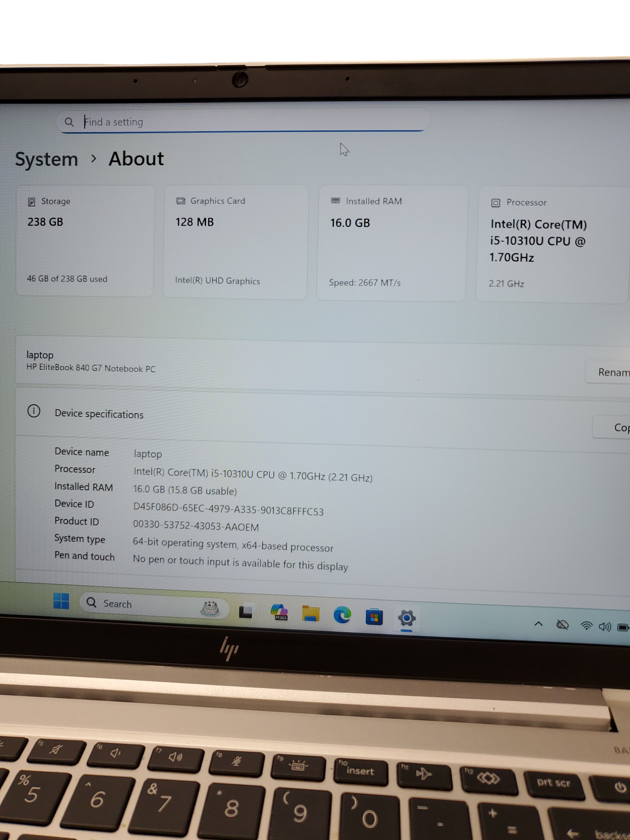Click the Installed RAM info card
The height and width of the screenshot is (840, 630).
(391, 243)
